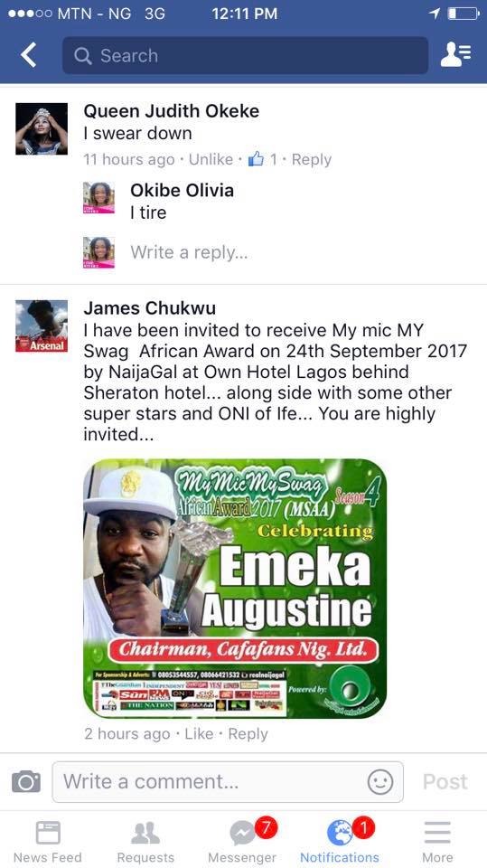Tap the back arrow icon
Screen dimensions: 487x868
(x=28, y=55)
